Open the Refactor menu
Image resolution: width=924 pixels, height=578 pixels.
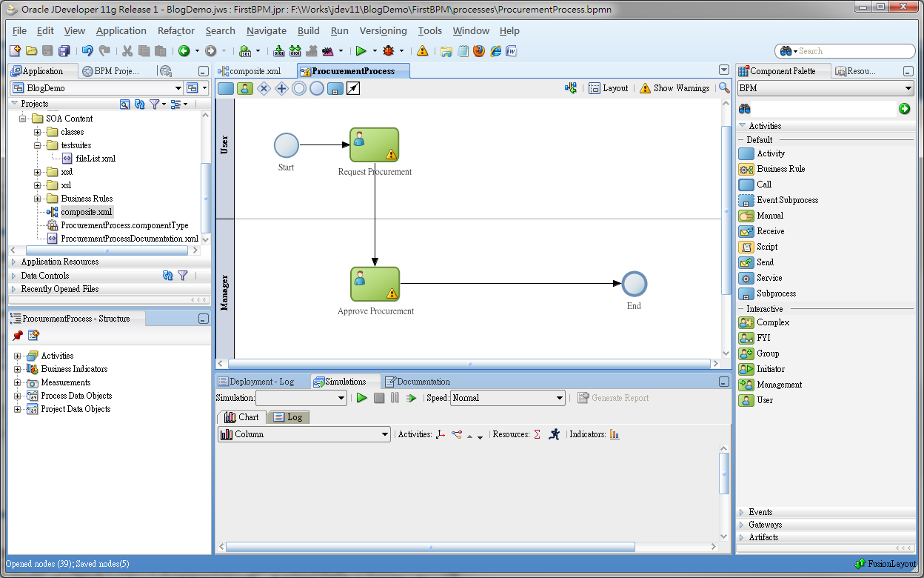[176, 31]
